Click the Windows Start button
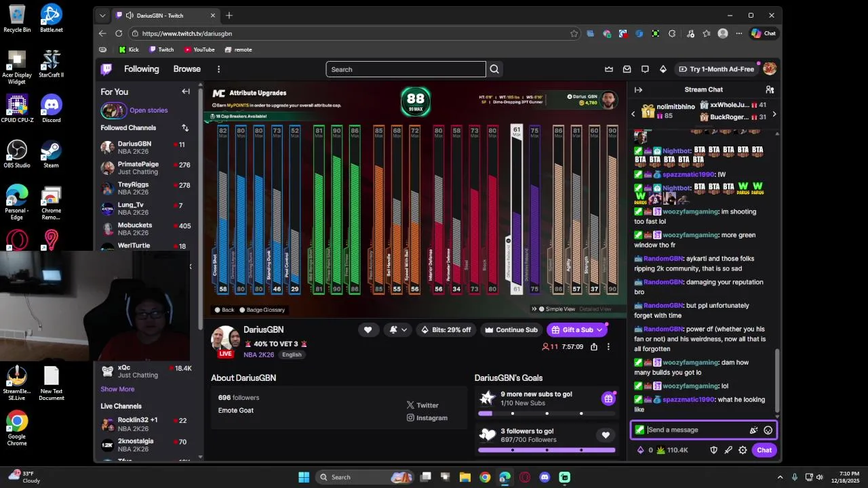 point(304,477)
